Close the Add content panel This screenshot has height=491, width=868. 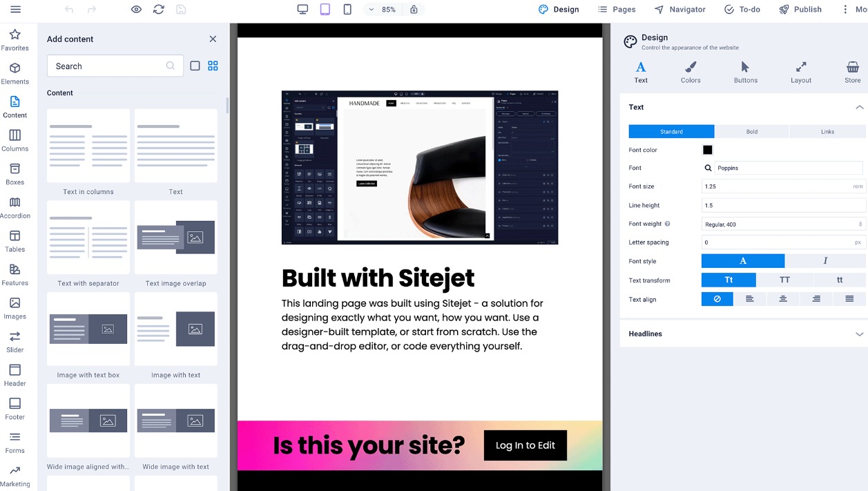pos(213,39)
